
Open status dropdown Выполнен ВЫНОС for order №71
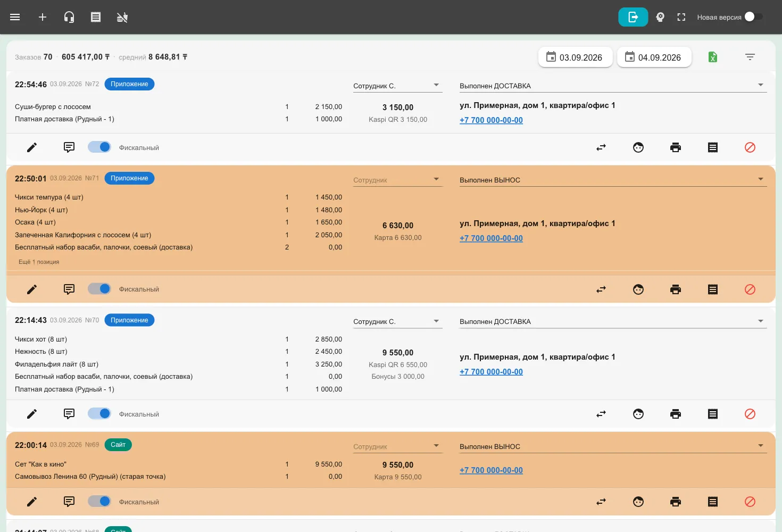[613, 180]
